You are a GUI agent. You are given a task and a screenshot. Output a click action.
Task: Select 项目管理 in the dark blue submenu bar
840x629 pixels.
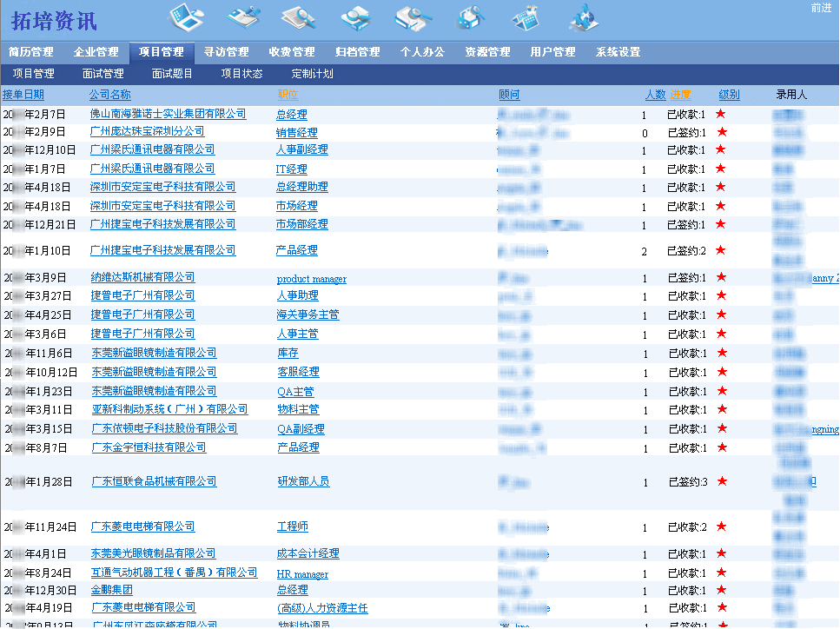point(34,73)
